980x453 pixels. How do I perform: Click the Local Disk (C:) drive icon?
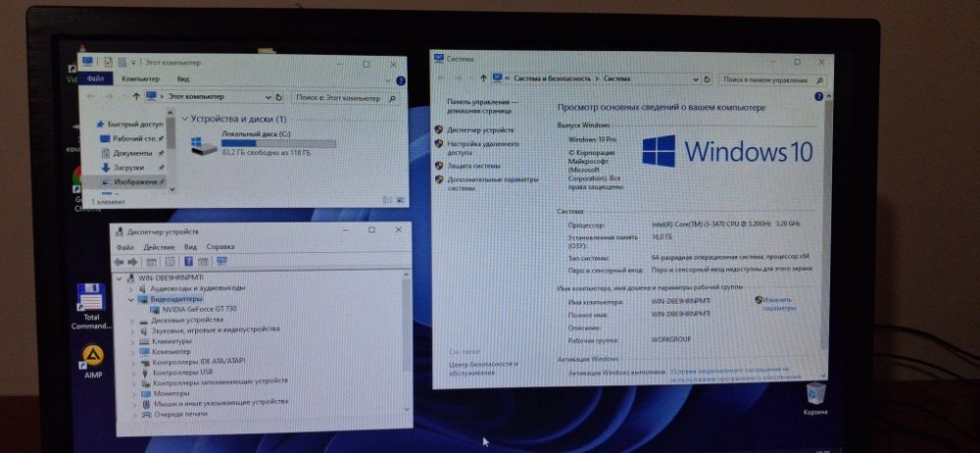pyautogui.click(x=205, y=146)
